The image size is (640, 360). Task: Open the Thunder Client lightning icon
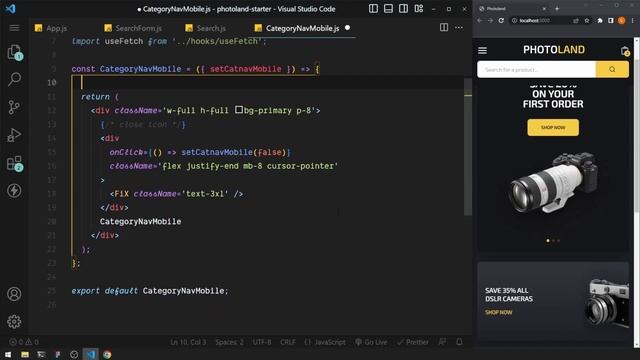pos(14,191)
